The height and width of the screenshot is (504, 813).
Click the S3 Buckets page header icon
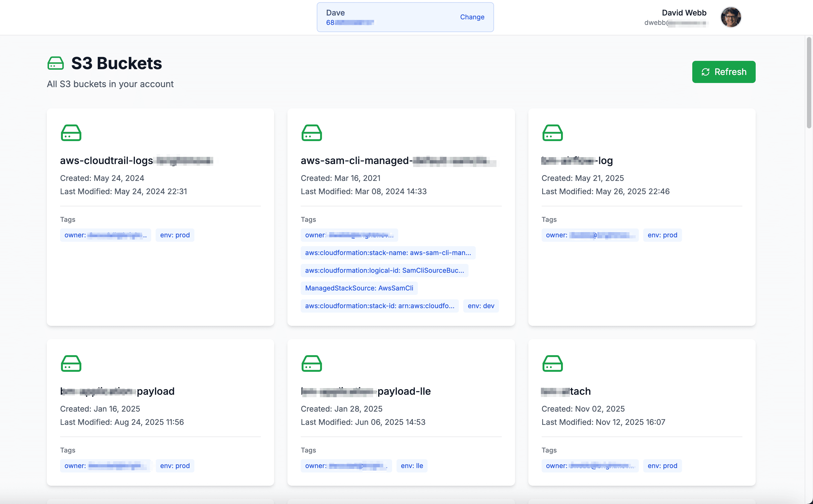click(55, 63)
